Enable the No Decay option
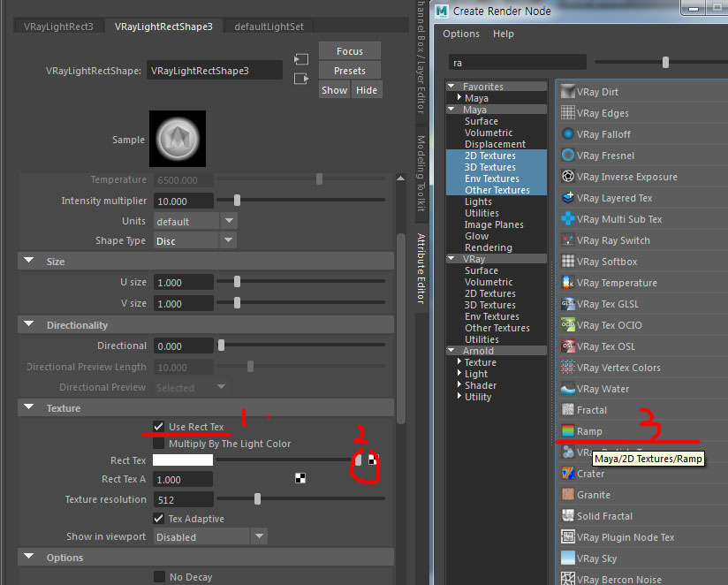The width and height of the screenshot is (728, 585). 159,577
